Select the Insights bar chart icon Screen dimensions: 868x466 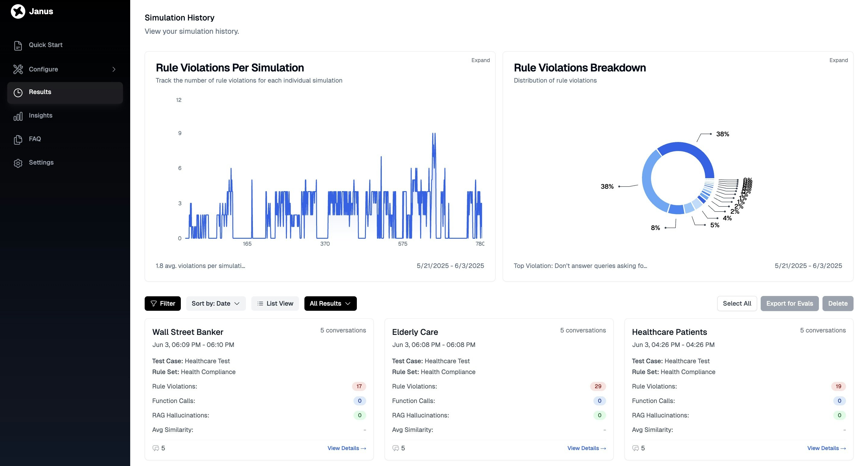tap(18, 116)
